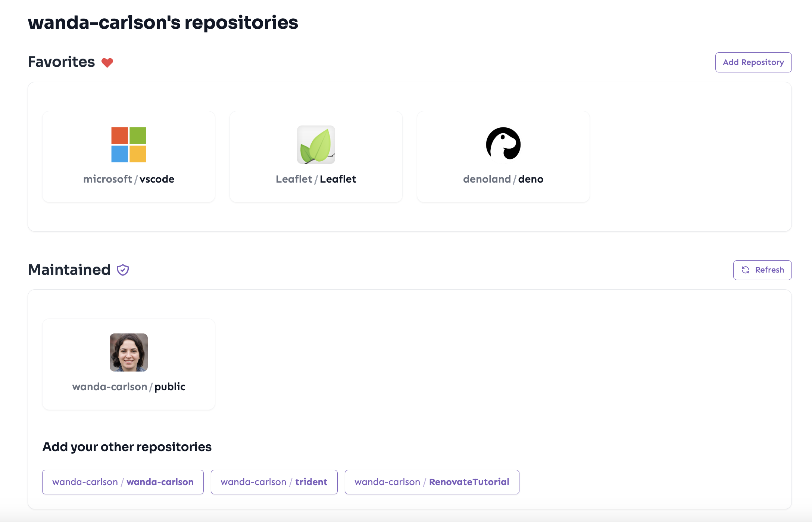Add wanda-carlson / RenovateTutorial repository
This screenshot has width=812, height=522.
click(x=432, y=482)
